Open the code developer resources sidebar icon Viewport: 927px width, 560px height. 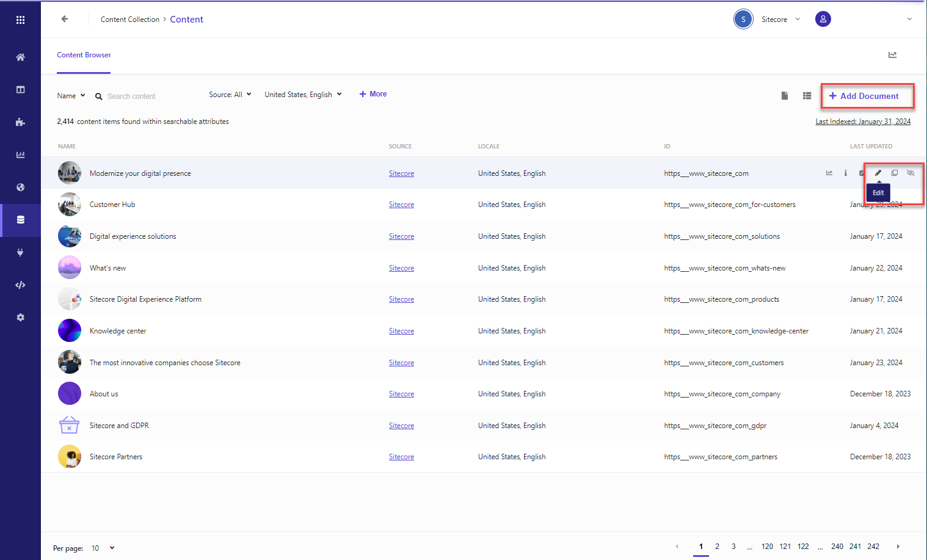coord(20,285)
